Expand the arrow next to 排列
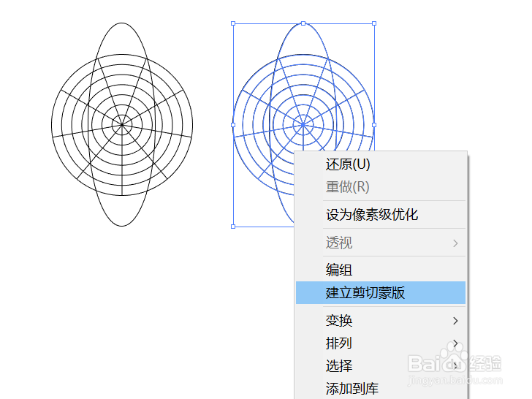 pos(455,343)
